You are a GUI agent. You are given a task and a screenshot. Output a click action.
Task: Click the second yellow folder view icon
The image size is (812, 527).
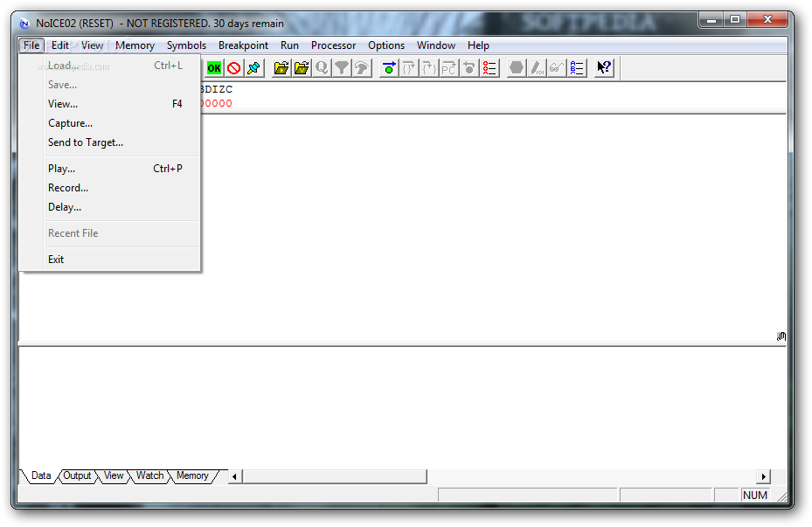[302, 68]
